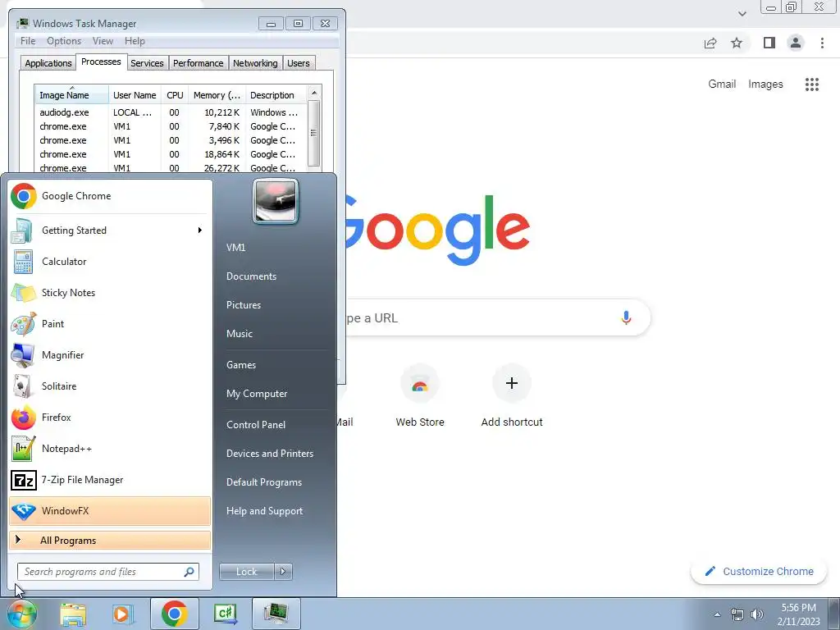This screenshot has width=840, height=630.
Task: Open Notepad++ from the Start menu
Action: pos(110,449)
